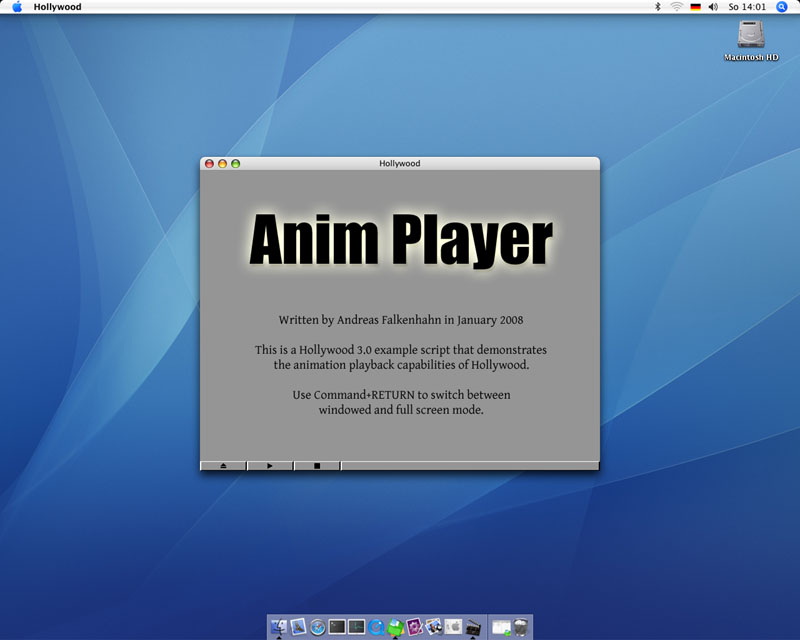The width and height of the screenshot is (800, 640).
Task: Open the Bluetooth status menu
Action: pos(658,7)
